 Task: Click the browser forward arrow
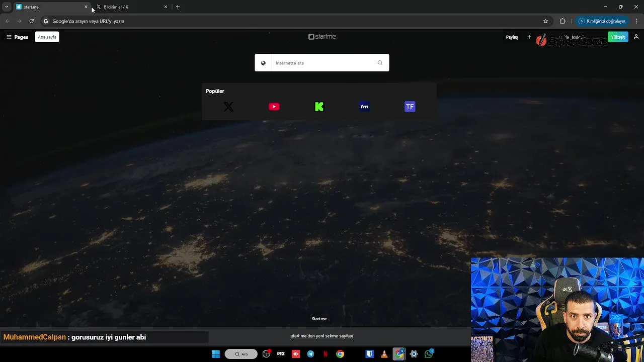(x=19, y=21)
